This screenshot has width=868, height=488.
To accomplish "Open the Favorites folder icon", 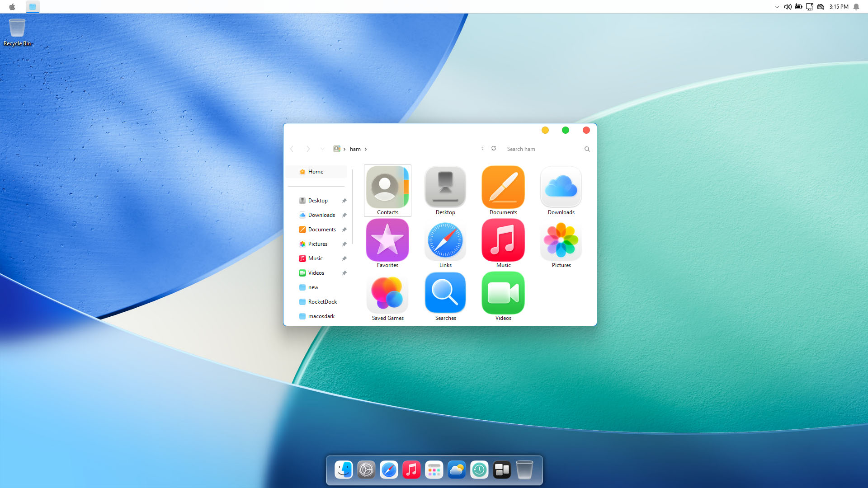I will pyautogui.click(x=387, y=241).
